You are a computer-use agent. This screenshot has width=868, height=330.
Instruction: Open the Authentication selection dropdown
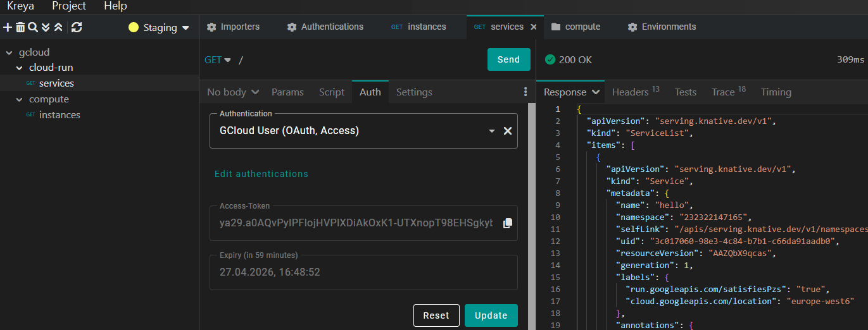[491, 131]
